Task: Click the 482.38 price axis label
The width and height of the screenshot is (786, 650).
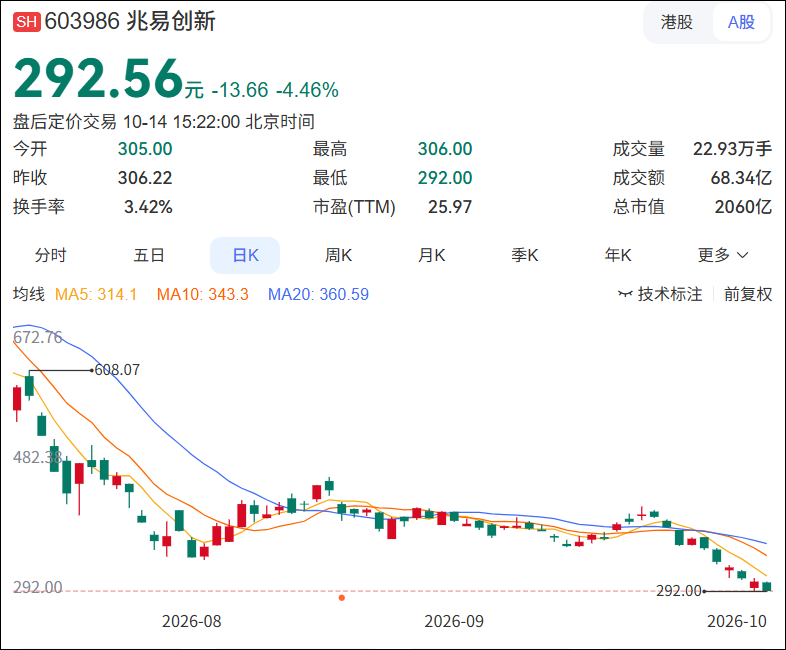Action: point(38,457)
